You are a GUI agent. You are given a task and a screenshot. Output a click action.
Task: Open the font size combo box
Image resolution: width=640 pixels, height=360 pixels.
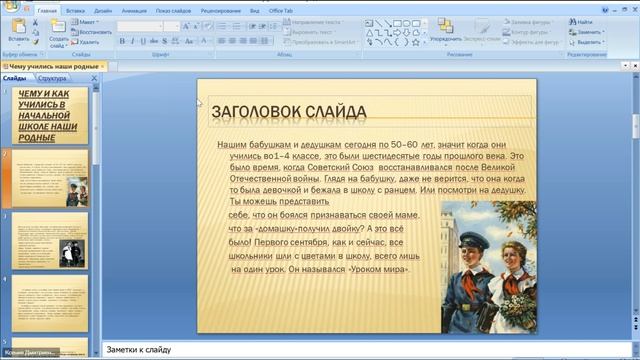pos(172,27)
